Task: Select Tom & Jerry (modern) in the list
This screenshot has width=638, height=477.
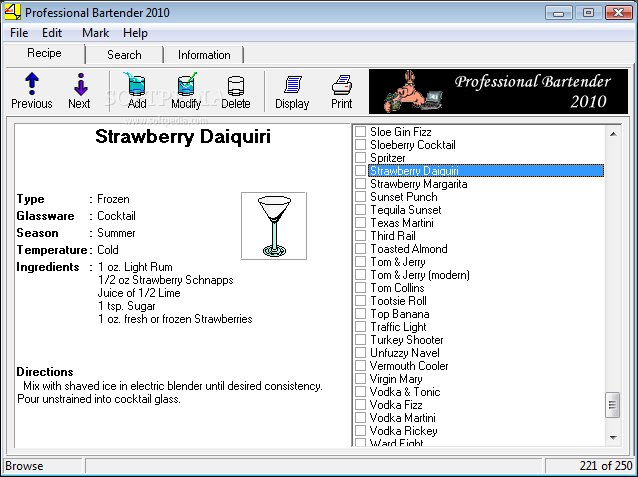Action: (420, 275)
